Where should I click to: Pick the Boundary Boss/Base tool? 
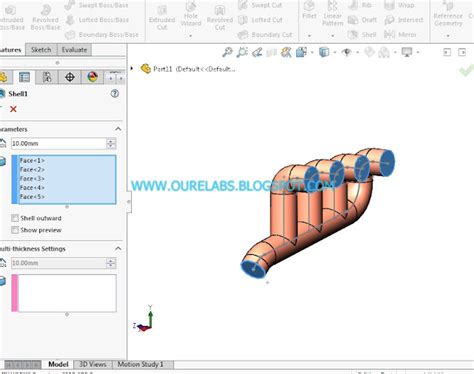point(102,35)
